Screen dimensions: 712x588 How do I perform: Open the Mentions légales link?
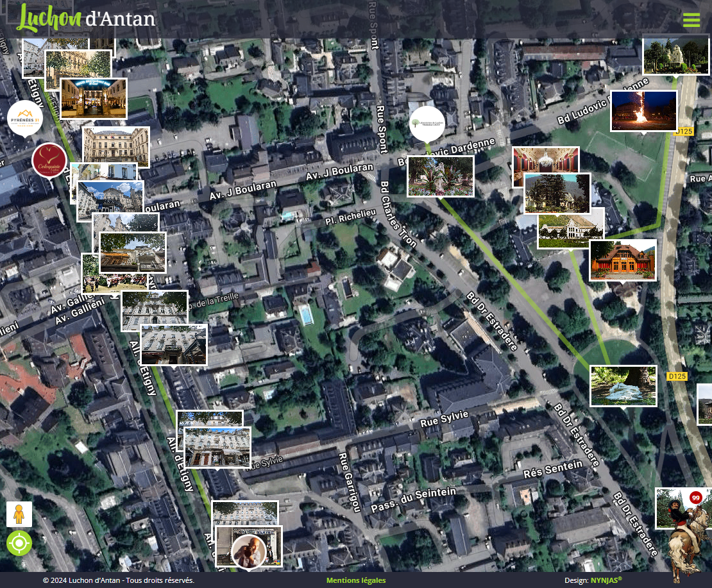[x=356, y=580]
